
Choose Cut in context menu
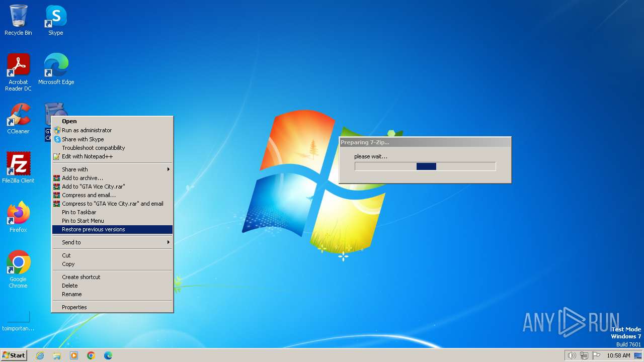(x=112, y=255)
